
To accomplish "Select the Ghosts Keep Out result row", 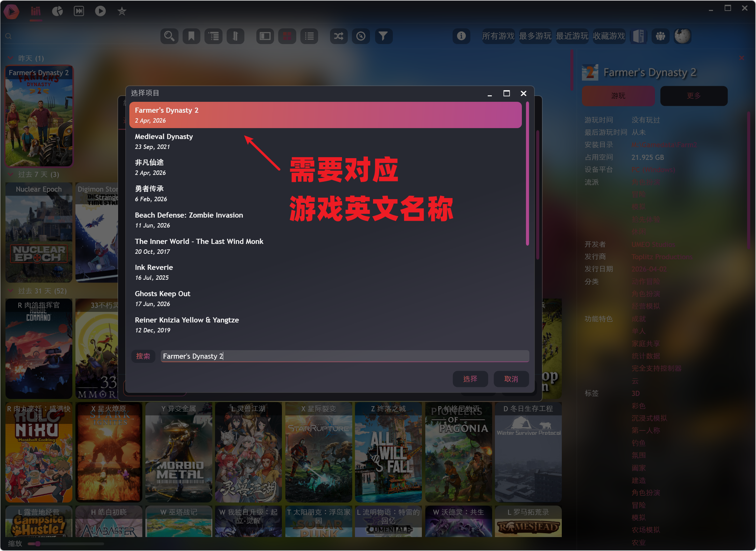I will [x=325, y=299].
